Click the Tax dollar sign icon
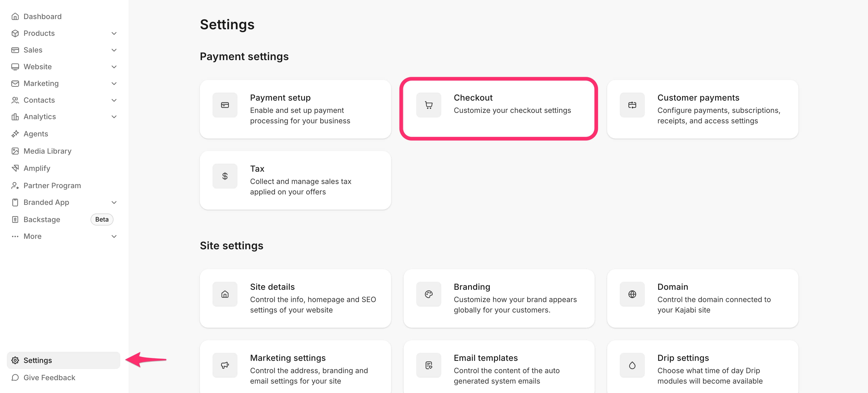Image resolution: width=868 pixels, height=393 pixels. coord(225,176)
